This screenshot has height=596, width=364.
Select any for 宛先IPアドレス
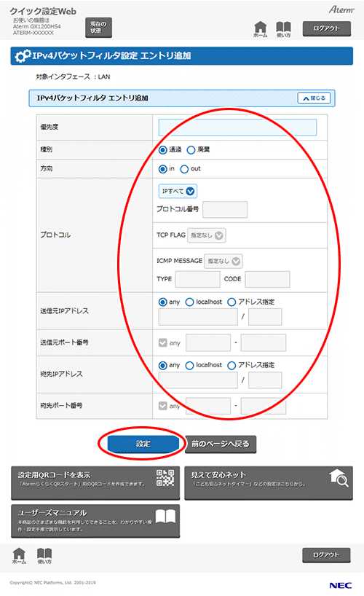click(162, 365)
